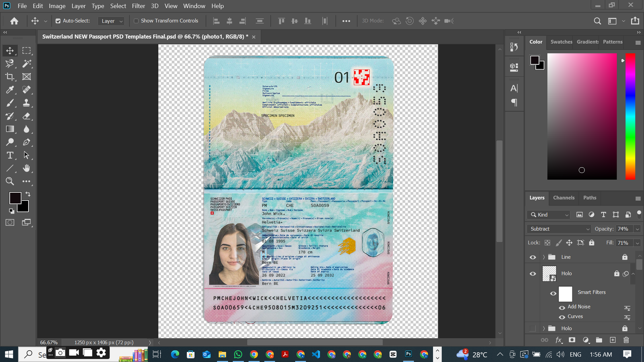Open the Image menu
The width and height of the screenshot is (644, 362).
(57, 6)
